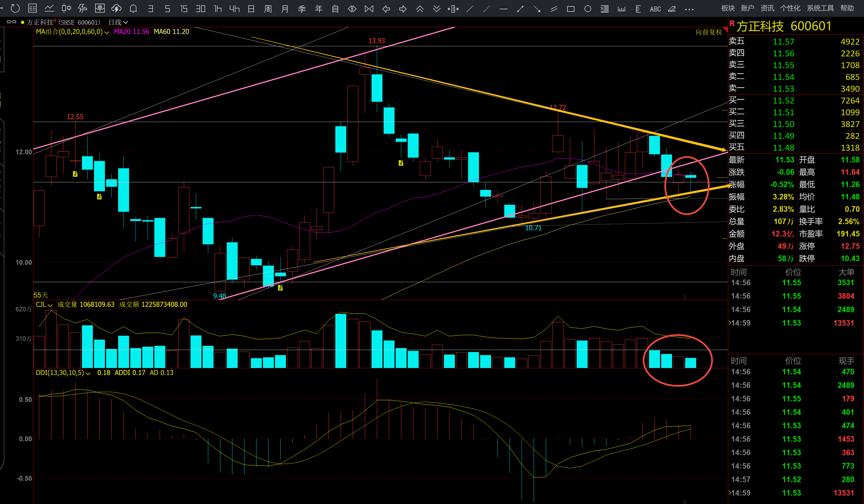Image resolution: width=864 pixels, height=504 pixels.
Task: Click the candlestick chart type icon
Action: pos(66,9)
